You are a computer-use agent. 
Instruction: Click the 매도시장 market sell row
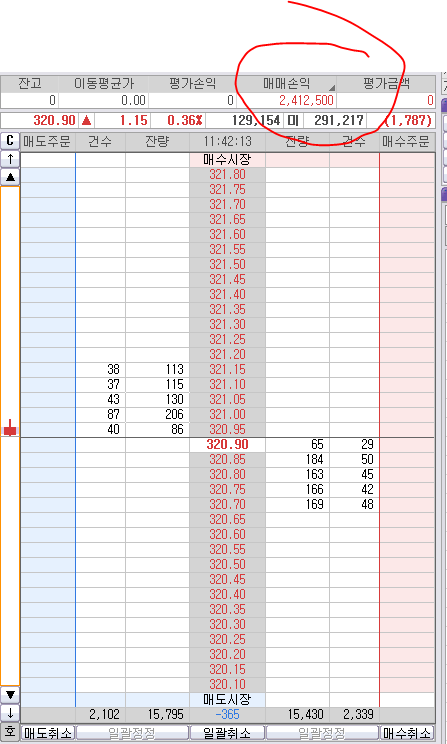pos(227,699)
